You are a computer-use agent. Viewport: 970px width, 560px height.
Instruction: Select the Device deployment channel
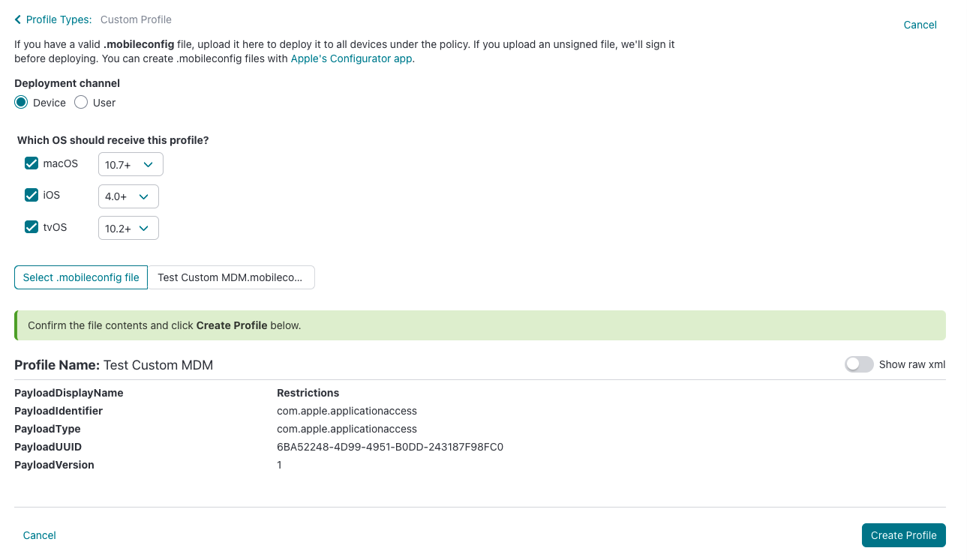[x=22, y=103]
